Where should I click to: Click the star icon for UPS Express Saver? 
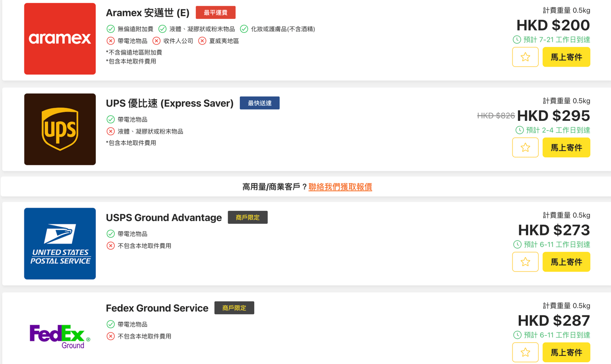[525, 147]
